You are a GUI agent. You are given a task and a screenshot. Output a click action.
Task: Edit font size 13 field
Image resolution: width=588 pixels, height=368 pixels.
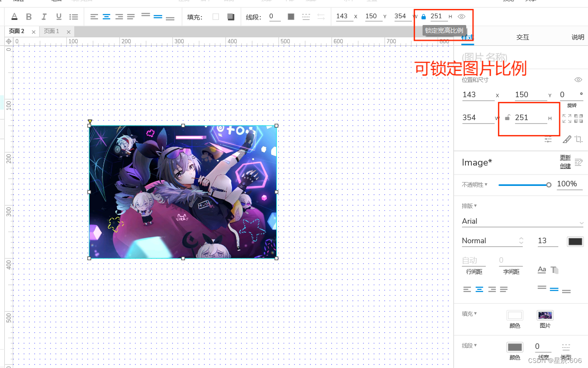[548, 241]
